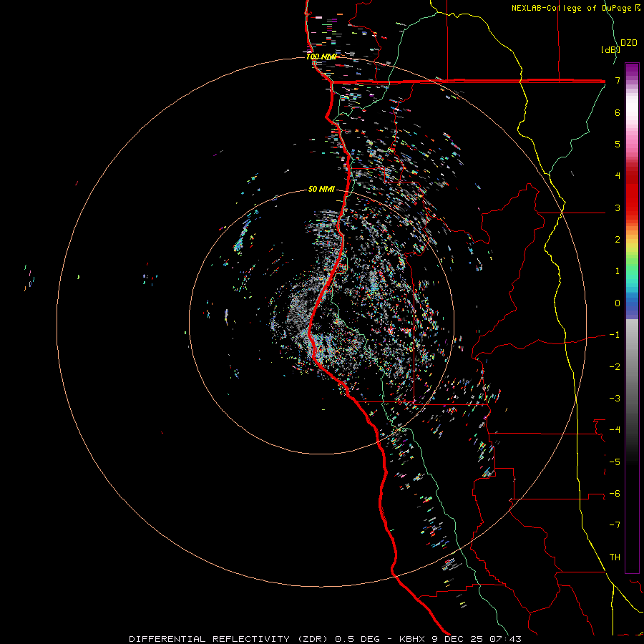Screen dimensions: 644x644
Task: Click the 4 value on the color scale
Action: click(x=618, y=176)
